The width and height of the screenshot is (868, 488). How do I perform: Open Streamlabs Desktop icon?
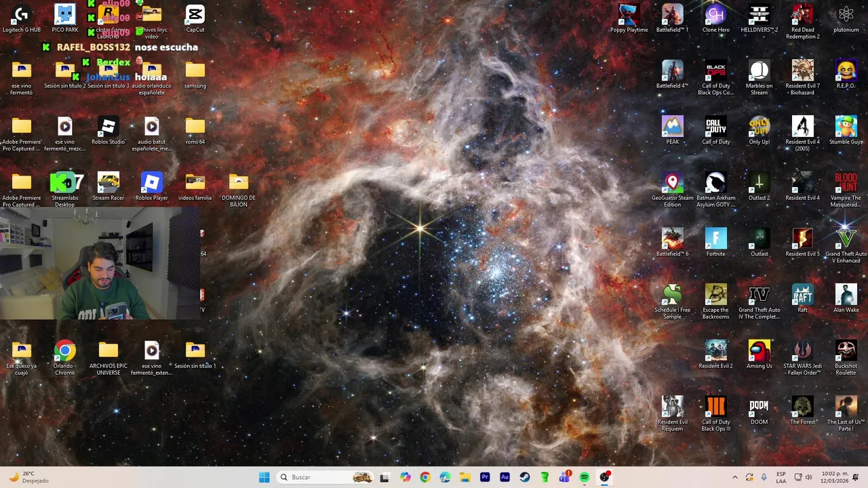65,190
